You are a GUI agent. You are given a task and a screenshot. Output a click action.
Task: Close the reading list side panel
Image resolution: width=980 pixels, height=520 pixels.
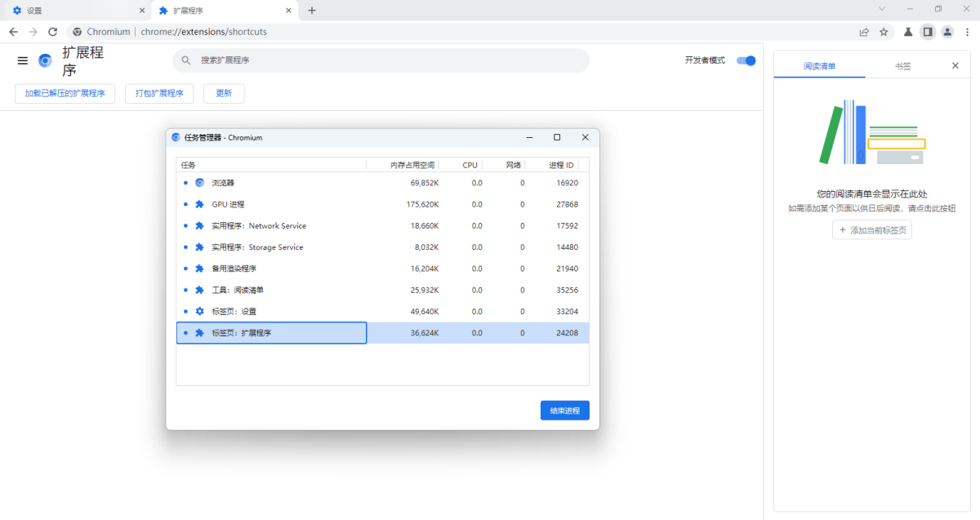(955, 65)
